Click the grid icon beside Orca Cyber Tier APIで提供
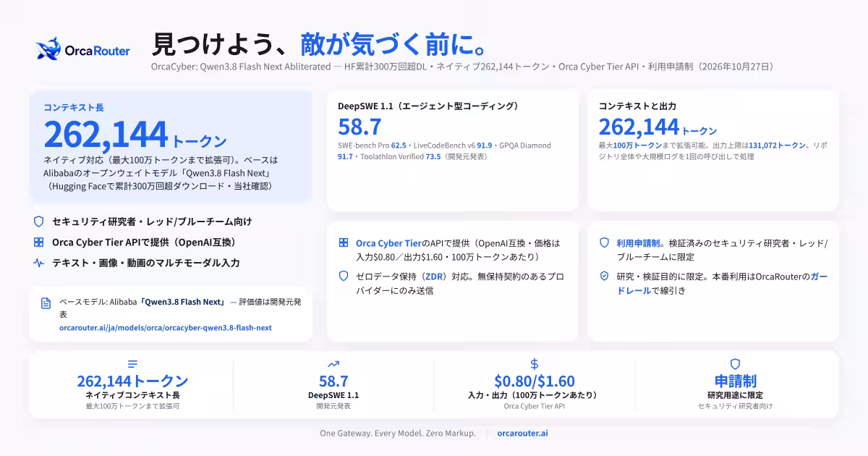The height and width of the screenshot is (456, 868). [x=39, y=242]
